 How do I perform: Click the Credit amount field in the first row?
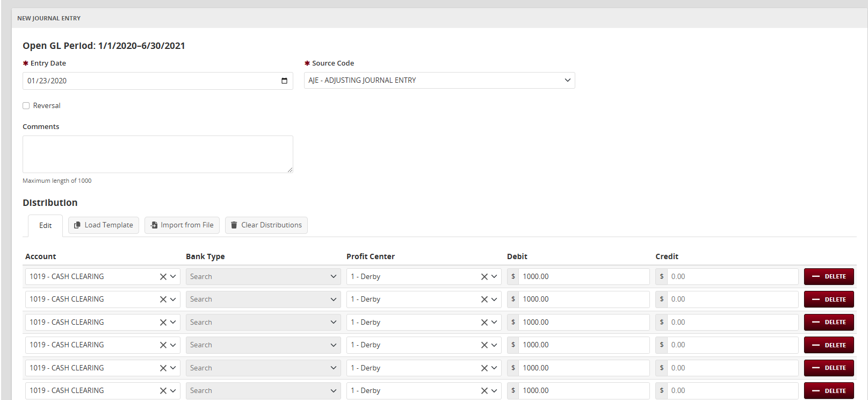[732, 277]
